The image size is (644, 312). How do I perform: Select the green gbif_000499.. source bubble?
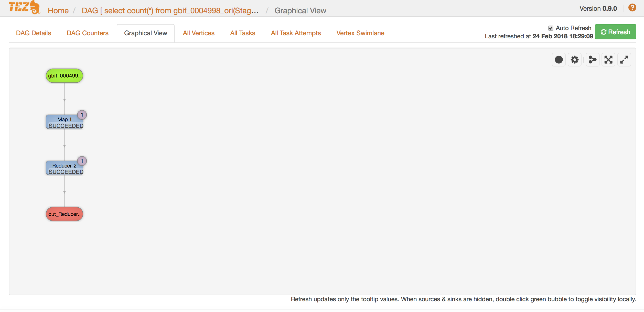pos(64,76)
